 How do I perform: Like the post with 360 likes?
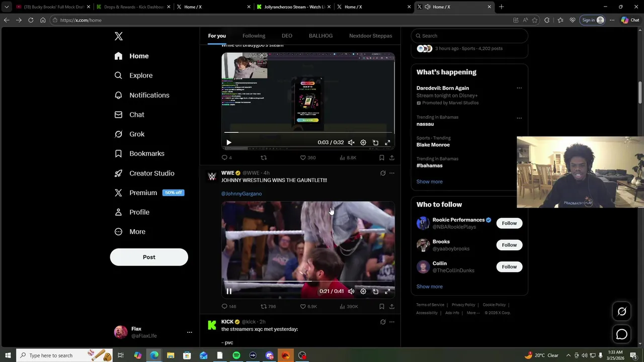(307, 158)
